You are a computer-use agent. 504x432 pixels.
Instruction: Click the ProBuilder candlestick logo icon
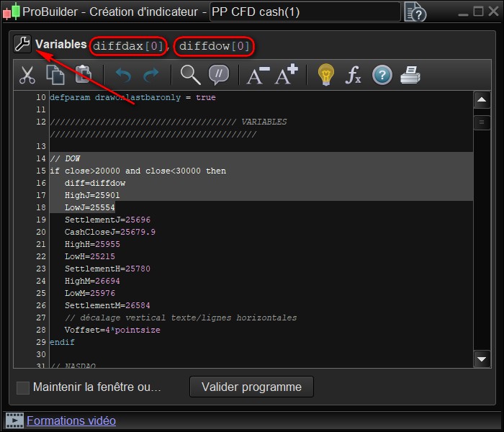tap(12, 12)
